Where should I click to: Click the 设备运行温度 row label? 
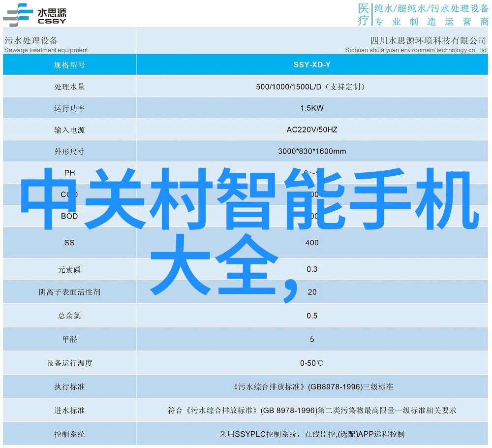[x=69, y=363]
